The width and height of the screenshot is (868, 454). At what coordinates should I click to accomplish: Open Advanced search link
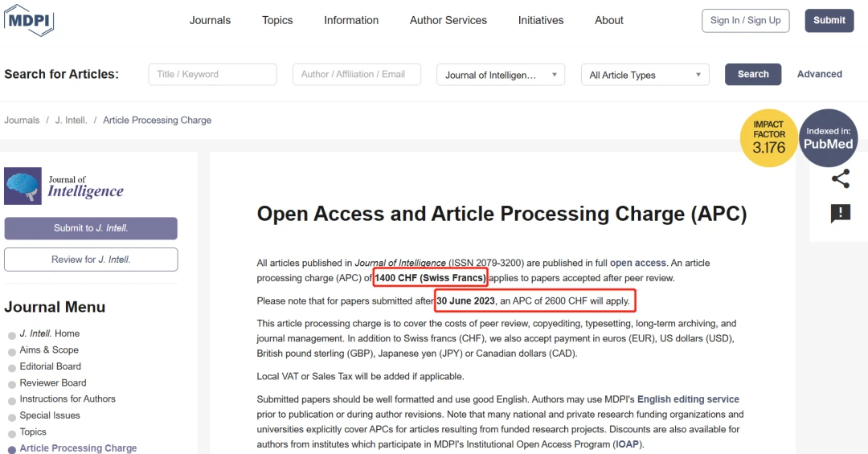tap(819, 74)
